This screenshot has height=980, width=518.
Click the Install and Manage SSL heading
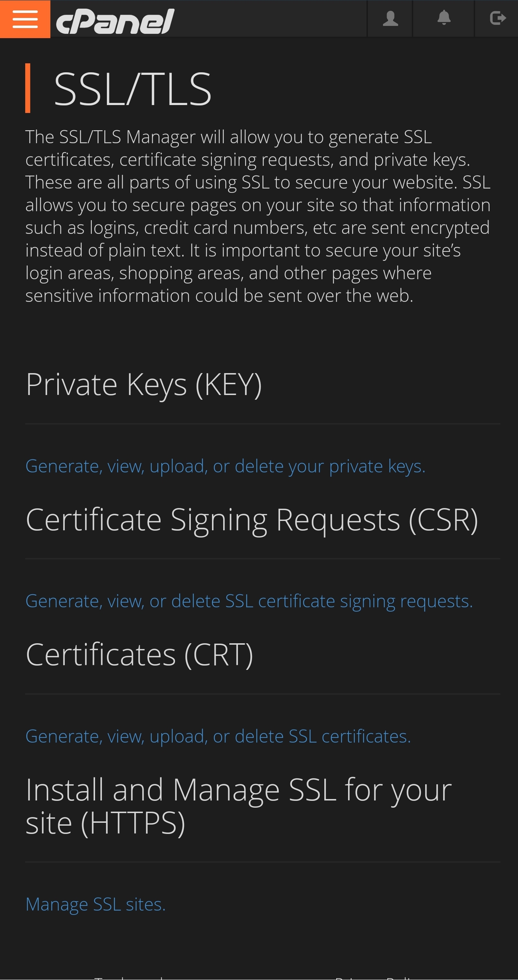click(x=238, y=806)
